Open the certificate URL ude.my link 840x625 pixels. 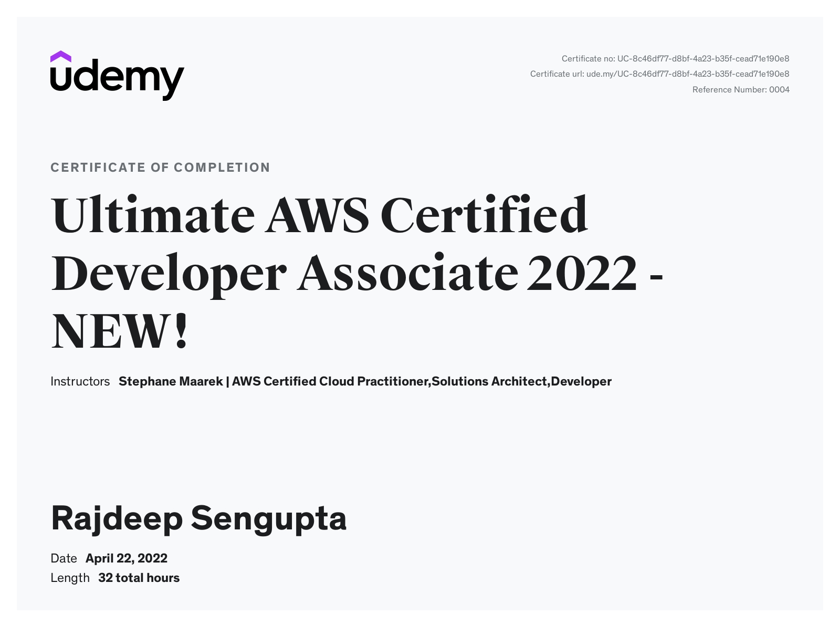click(x=688, y=74)
